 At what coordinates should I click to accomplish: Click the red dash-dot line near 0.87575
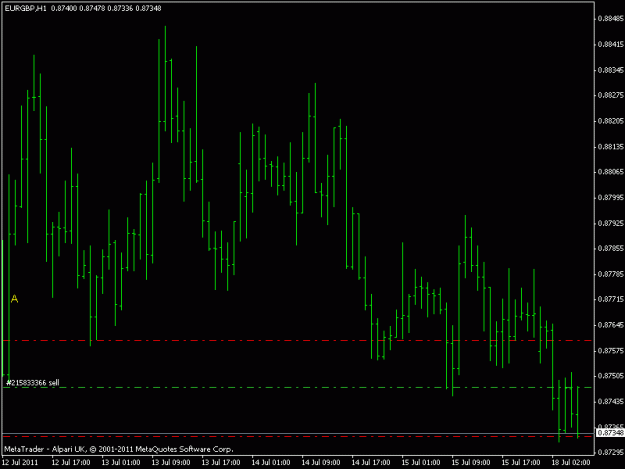(297, 341)
